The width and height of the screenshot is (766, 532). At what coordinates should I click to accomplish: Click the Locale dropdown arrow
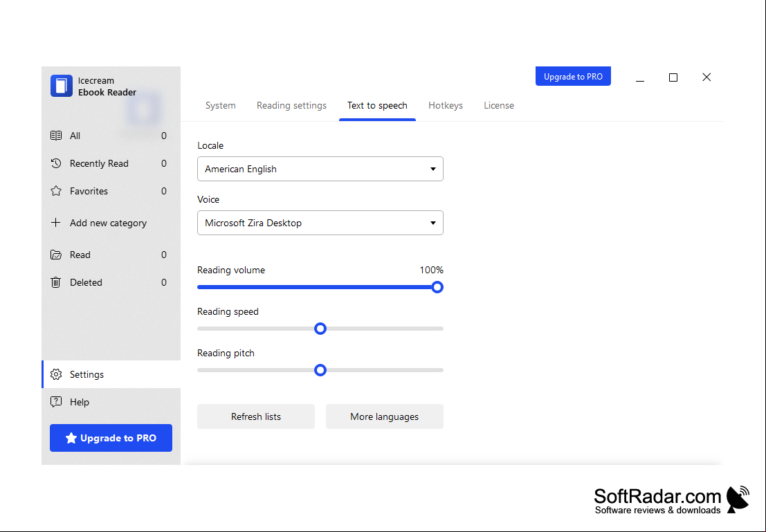tap(433, 169)
